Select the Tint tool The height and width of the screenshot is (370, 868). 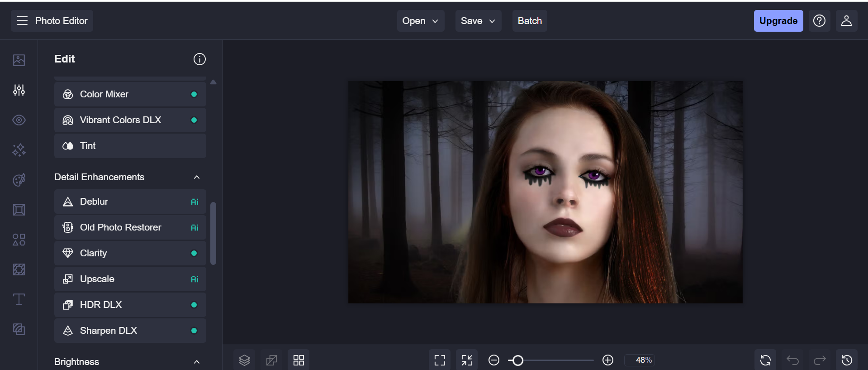pyautogui.click(x=130, y=146)
